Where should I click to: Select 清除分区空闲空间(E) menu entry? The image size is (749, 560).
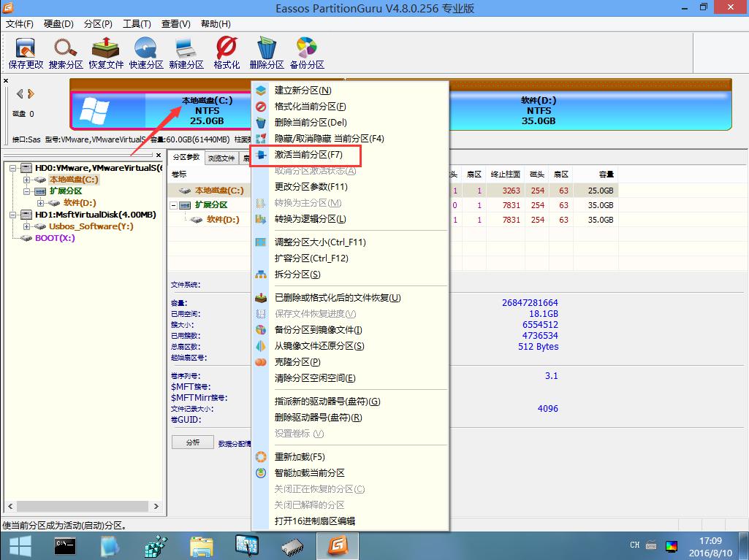350,378
